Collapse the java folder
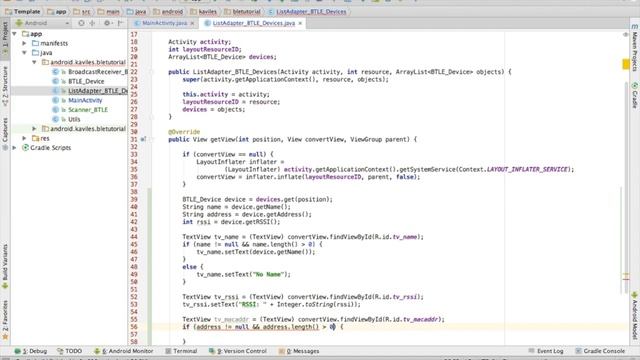 (24, 53)
